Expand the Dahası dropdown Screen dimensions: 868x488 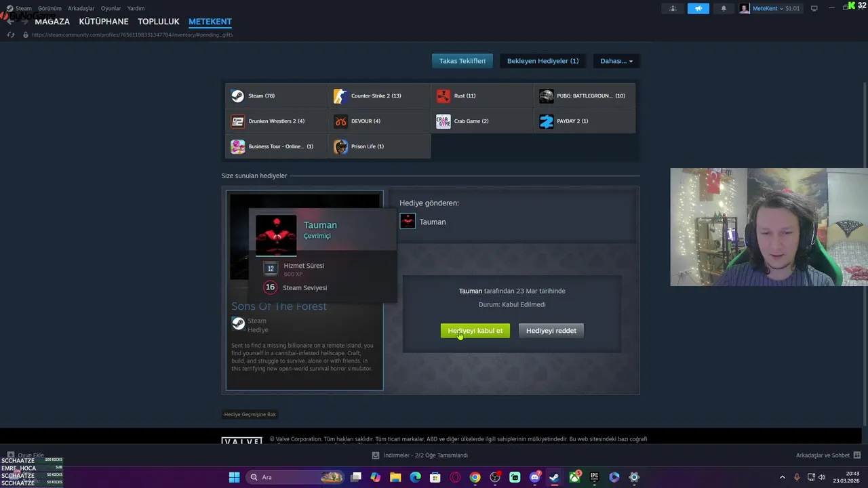616,61
